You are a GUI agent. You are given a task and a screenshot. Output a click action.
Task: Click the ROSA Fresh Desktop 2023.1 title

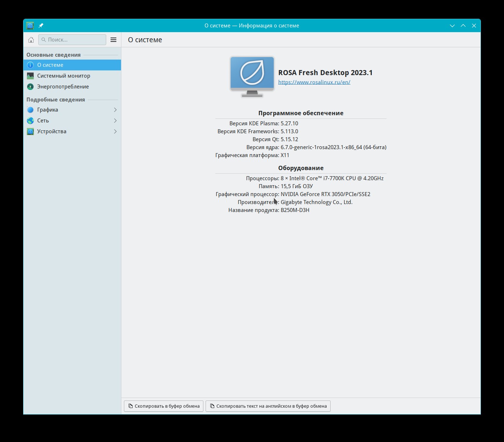click(325, 73)
